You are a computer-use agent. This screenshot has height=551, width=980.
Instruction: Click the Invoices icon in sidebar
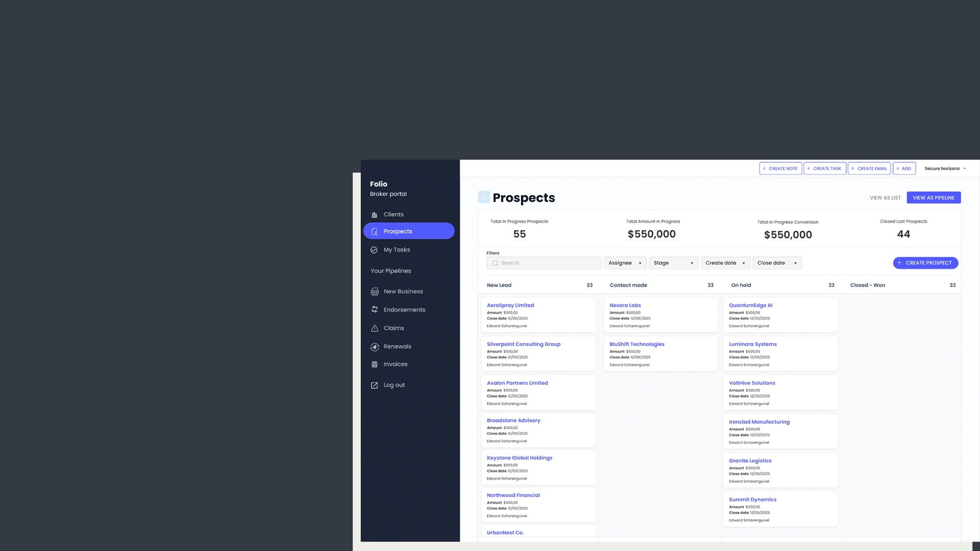375,364
